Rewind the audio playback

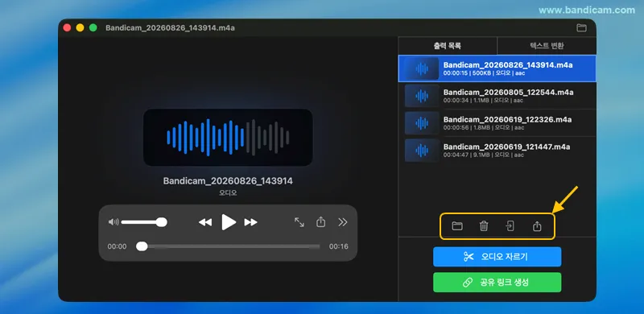tap(205, 222)
